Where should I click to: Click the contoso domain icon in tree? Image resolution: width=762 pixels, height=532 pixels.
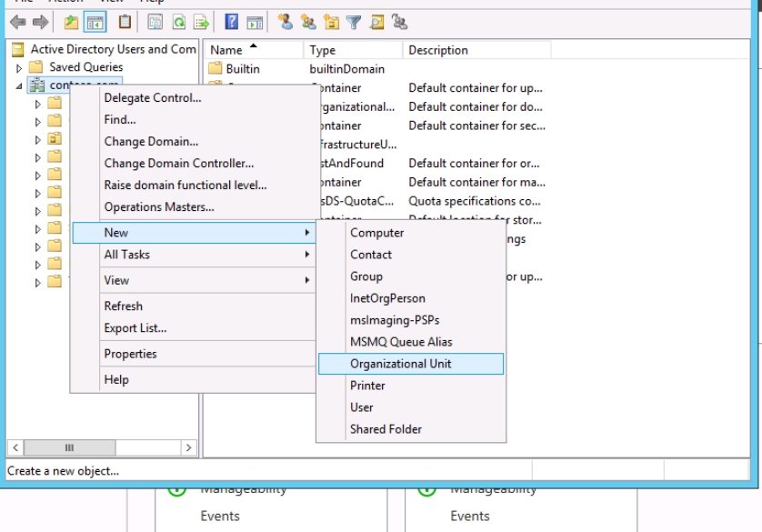37,85
